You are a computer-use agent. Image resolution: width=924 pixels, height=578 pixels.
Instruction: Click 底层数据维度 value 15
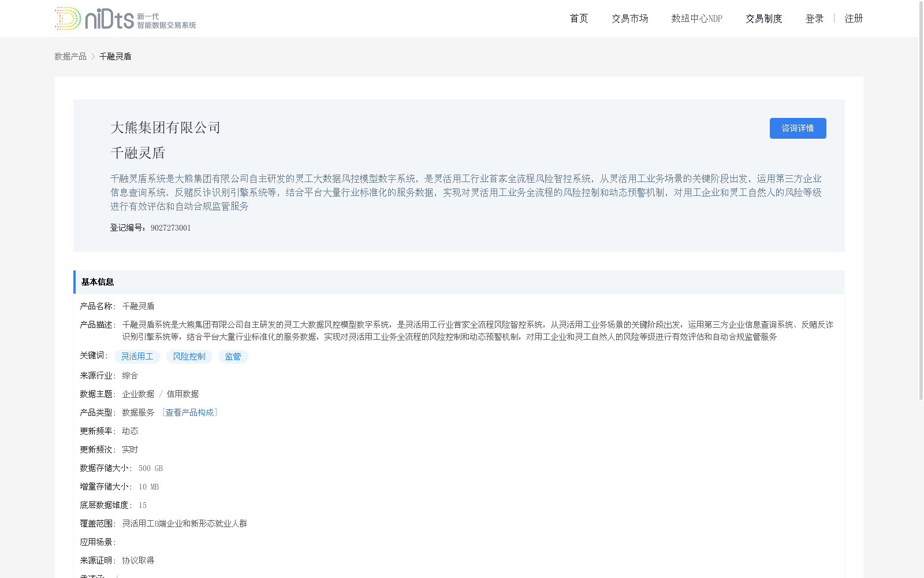click(143, 505)
